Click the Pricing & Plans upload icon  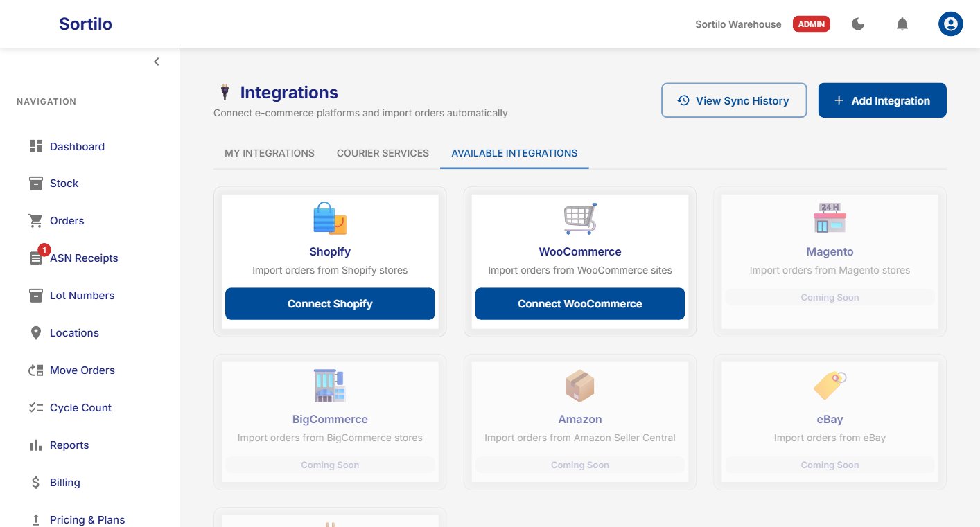[x=36, y=520]
